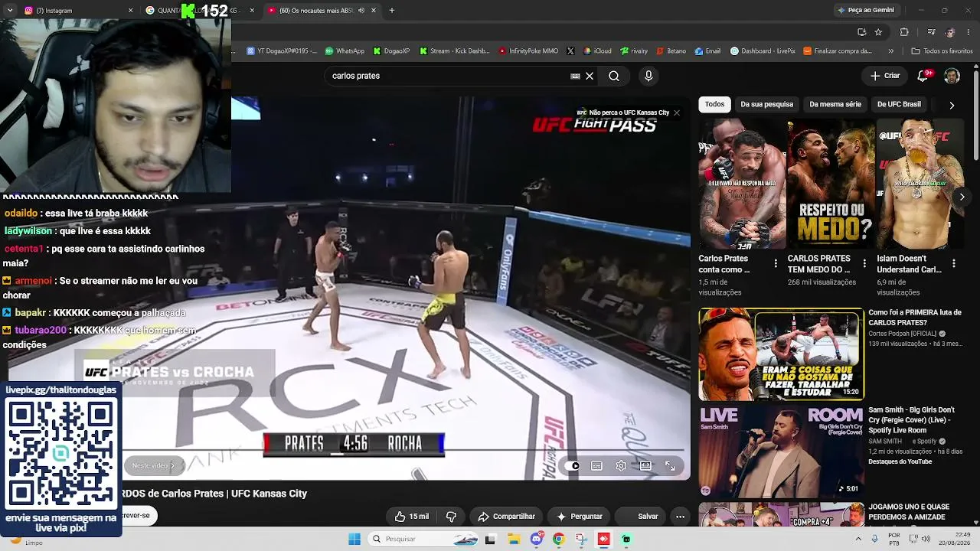This screenshot has height=551, width=980.
Task: Show next shorts with the carousel arrow
Action: pos(962,197)
